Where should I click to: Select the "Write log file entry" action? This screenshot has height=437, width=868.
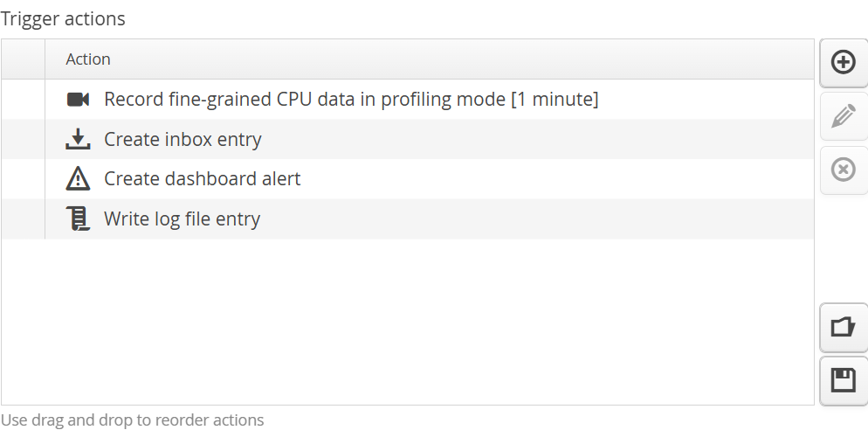(182, 218)
